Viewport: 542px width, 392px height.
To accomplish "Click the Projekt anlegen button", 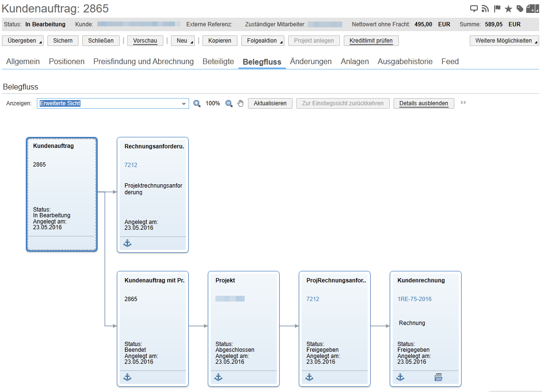I will tap(314, 41).
